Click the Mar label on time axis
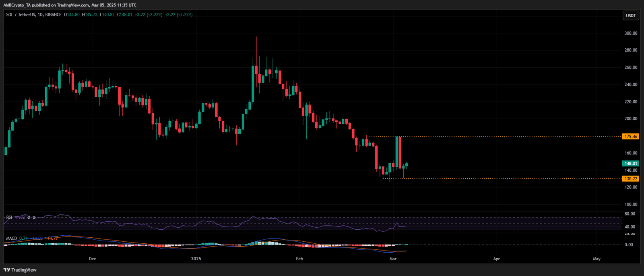Image resolution: width=644 pixels, height=276 pixels. pos(393,259)
